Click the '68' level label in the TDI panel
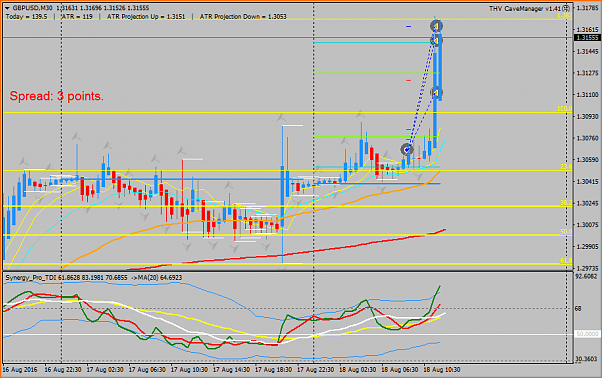 [578, 309]
